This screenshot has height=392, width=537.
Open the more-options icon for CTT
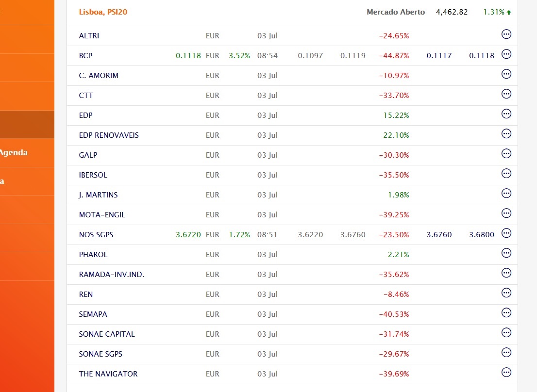click(x=506, y=94)
